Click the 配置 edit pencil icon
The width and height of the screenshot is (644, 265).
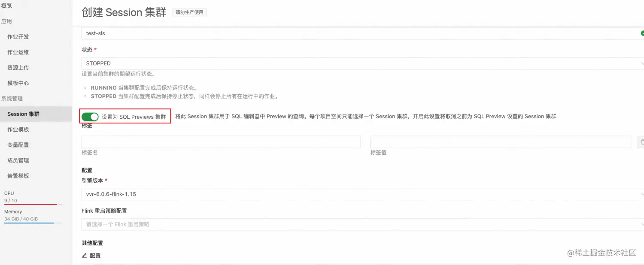coord(84,256)
